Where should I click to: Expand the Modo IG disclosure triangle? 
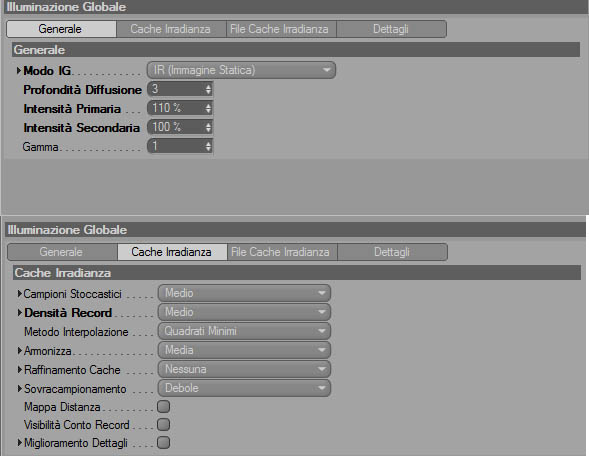pyautogui.click(x=18, y=70)
